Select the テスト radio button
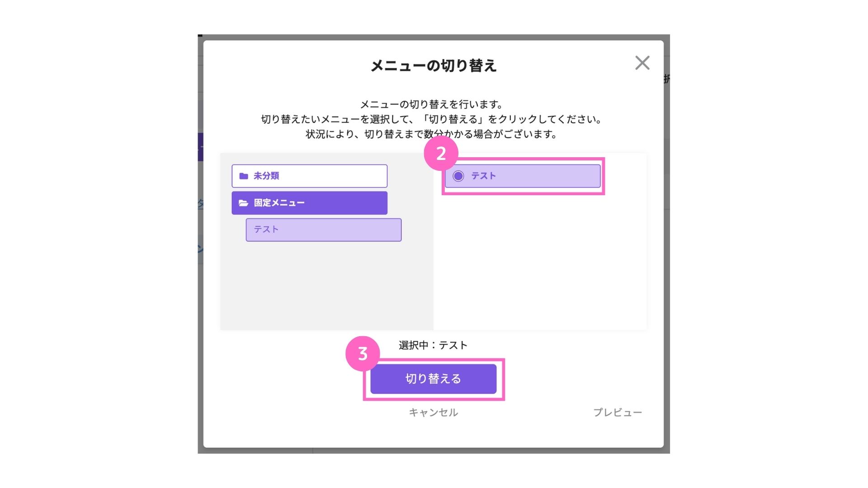This screenshot has height=488, width=868. (458, 176)
